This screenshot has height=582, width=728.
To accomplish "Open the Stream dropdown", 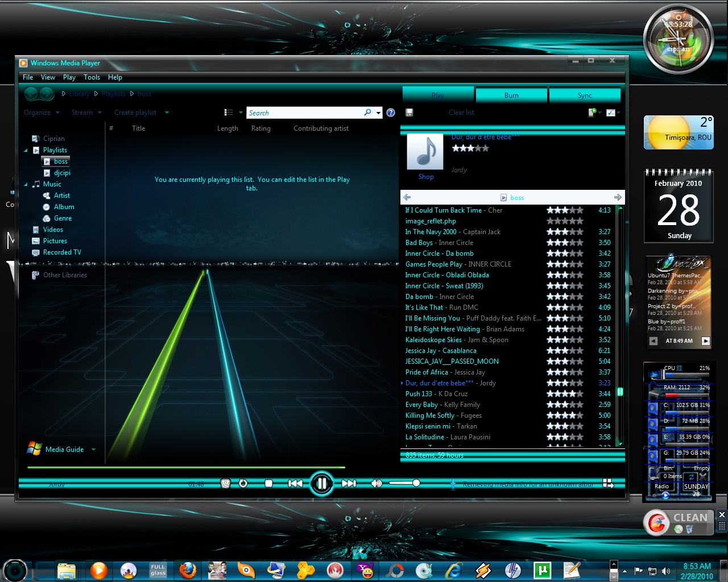I will pyautogui.click(x=86, y=113).
